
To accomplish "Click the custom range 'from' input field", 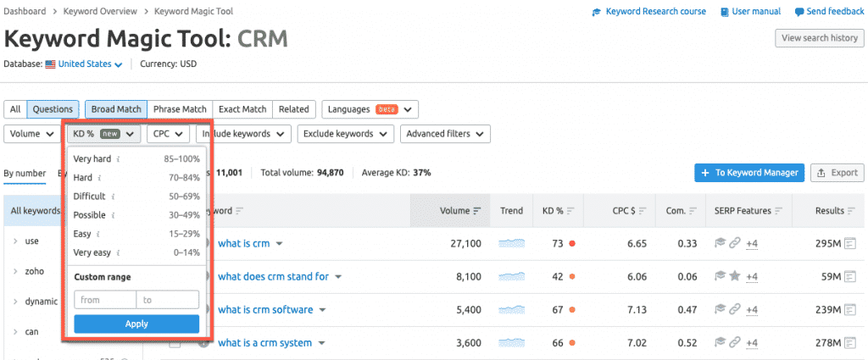I will pos(105,300).
